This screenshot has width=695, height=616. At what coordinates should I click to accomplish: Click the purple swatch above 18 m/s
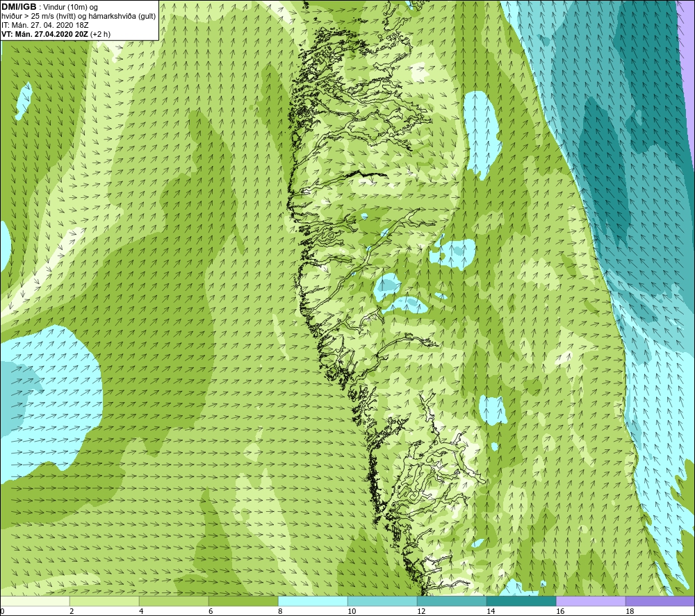click(660, 601)
